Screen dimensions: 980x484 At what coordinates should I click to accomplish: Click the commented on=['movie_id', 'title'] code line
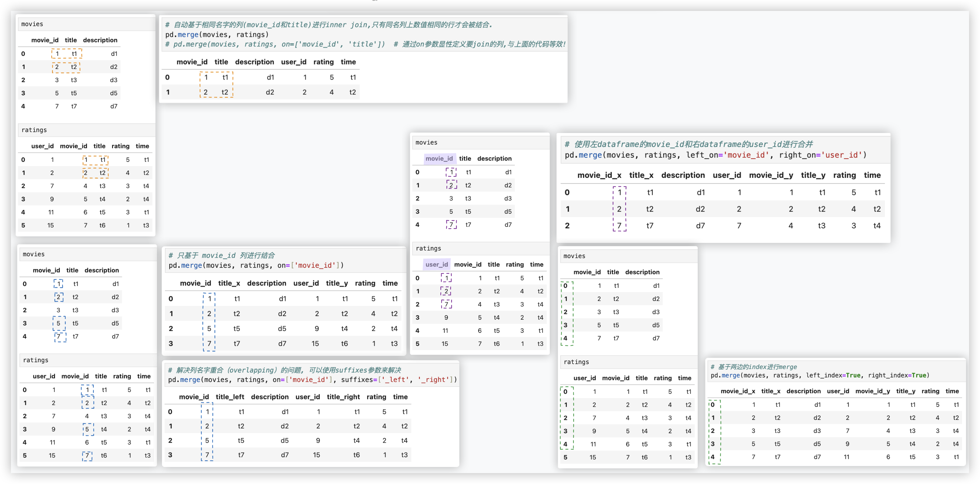tap(275, 45)
